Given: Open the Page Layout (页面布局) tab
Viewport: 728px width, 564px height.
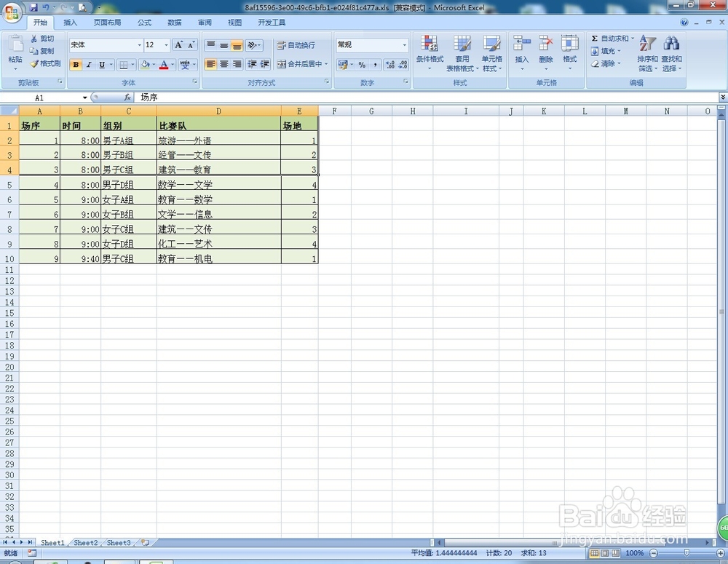Looking at the screenshot, I should (107, 23).
